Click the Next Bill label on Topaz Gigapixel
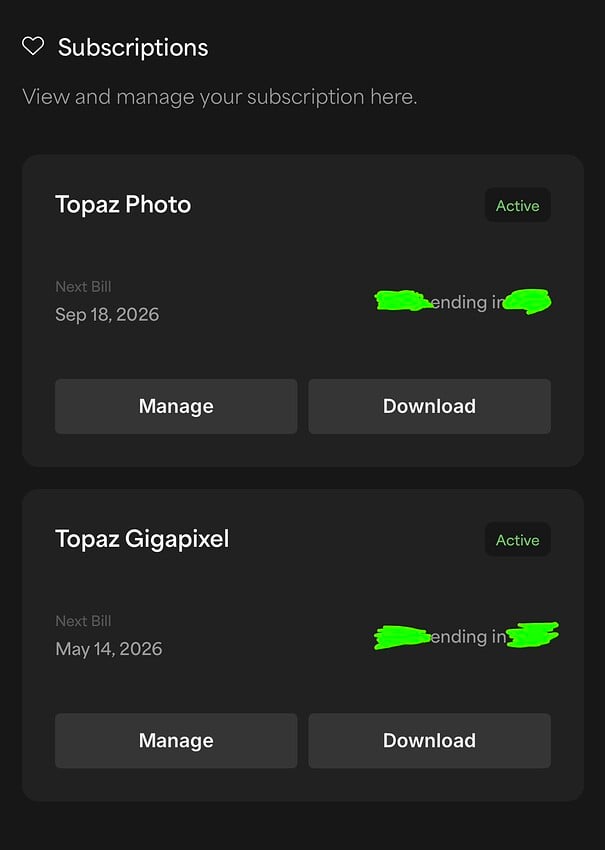Viewport: 605px width, 850px height. [x=82, y=621]
